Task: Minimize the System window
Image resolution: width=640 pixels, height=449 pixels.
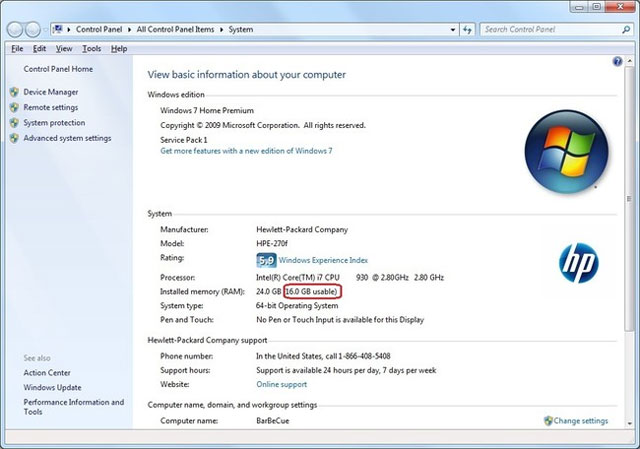Action: [578, 7]
